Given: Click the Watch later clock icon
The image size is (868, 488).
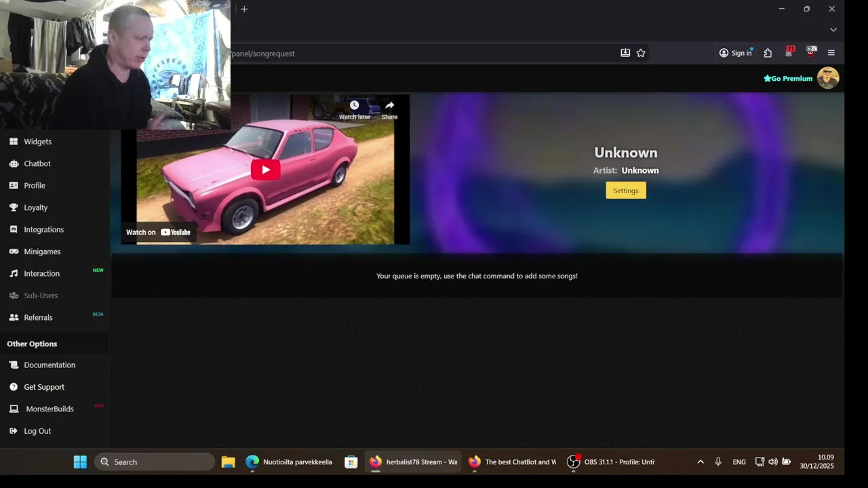Looking at the screenshot, I should tap(354, 106).
